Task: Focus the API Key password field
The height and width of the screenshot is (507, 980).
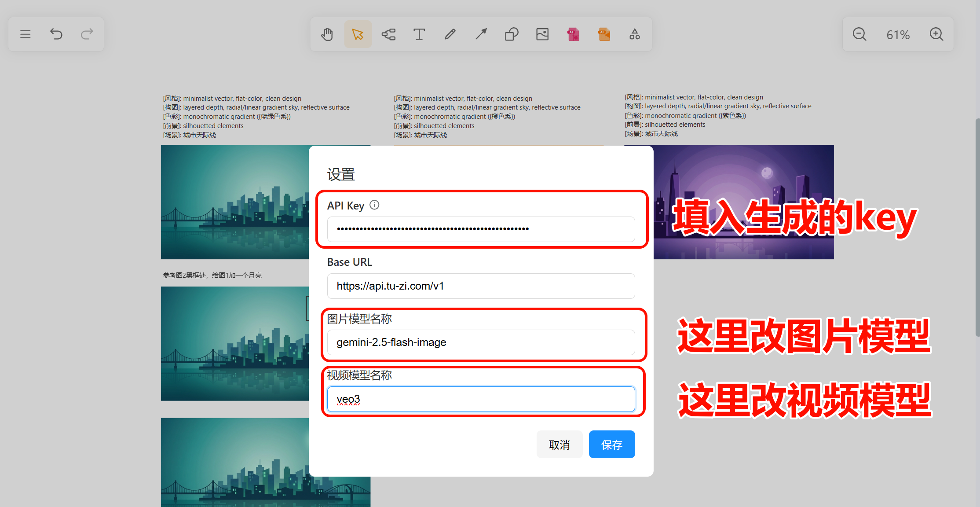Action: click(x=481, y=229)
